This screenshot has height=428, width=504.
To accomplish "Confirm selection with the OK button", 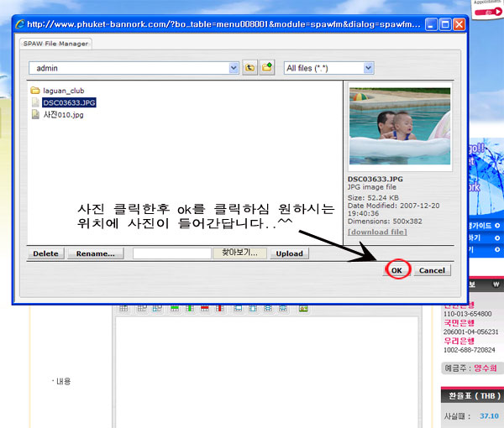I will point(397,270).
